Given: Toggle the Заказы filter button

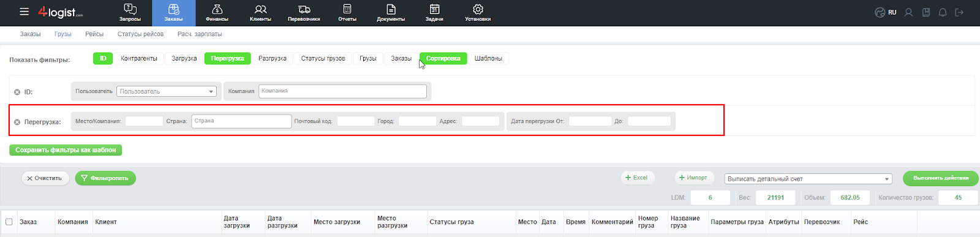Looking at the screenshot, I should click(401, 58).
